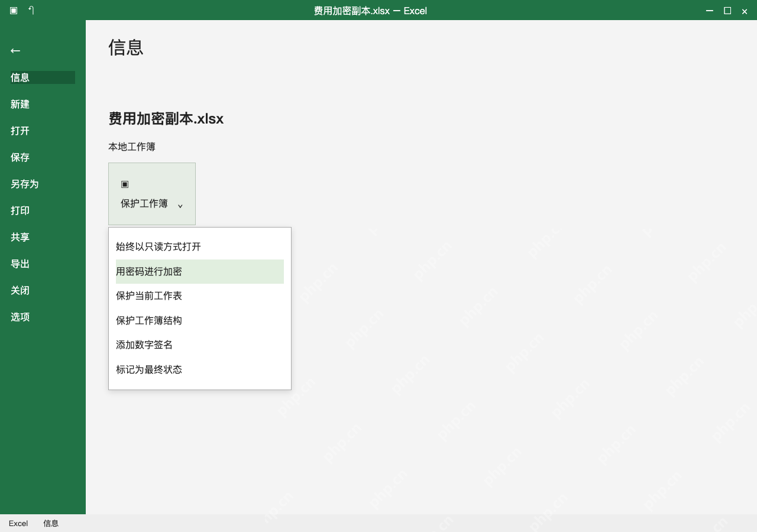
Task: Close the Excel window
Action: click(745, 11)
